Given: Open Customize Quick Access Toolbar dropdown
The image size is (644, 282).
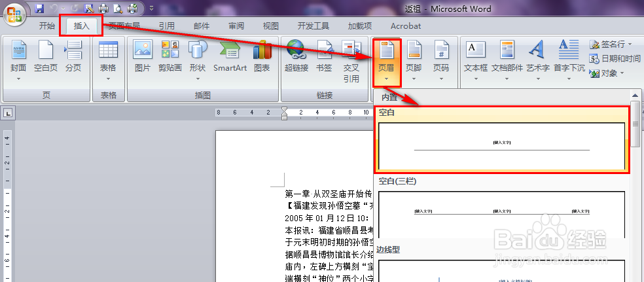Looking at the screenshot, I should click(152, 8).
